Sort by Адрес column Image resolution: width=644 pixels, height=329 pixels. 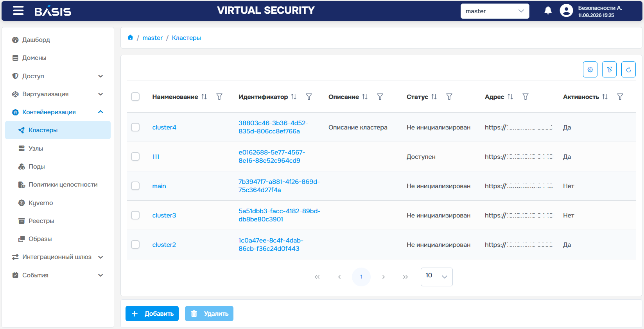pyautogui.click(x=510, y=97)
